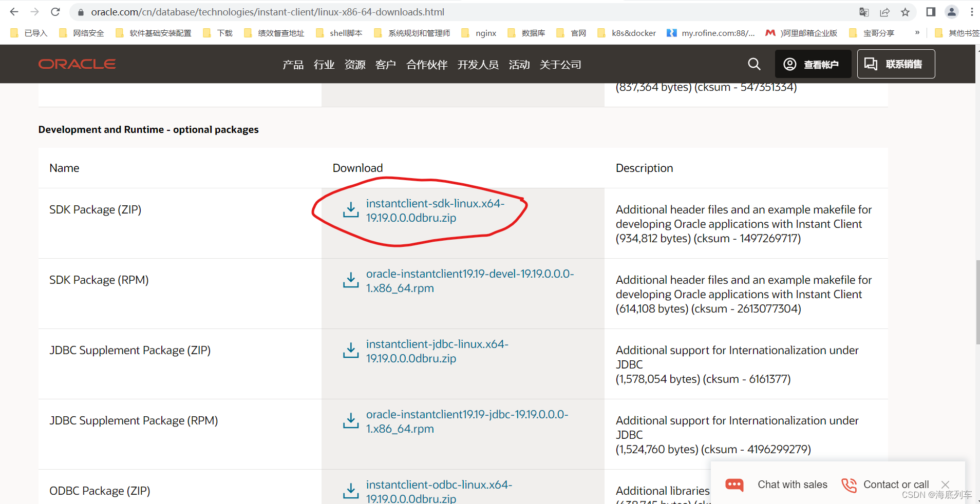The image size is (980, 504).
Task: Download instantclient-sdk-linux.x64-19.19.0.0.0dbru.zip link
Action: tap(435, 210)
